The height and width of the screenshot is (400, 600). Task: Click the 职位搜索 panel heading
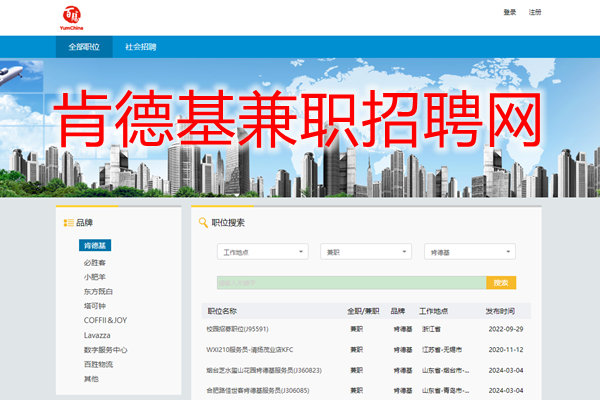click(228, 222)
